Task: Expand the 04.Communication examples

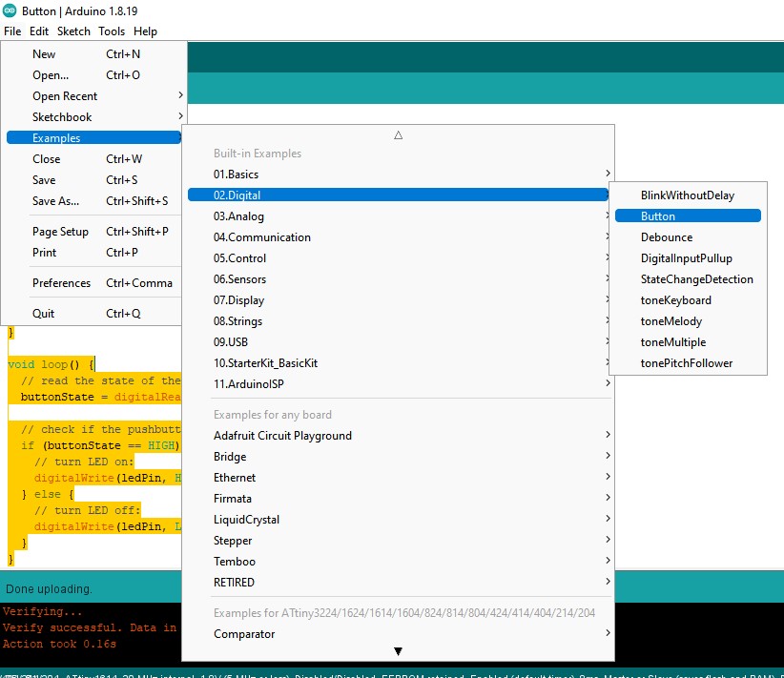Action: click(x=398, y=237)
